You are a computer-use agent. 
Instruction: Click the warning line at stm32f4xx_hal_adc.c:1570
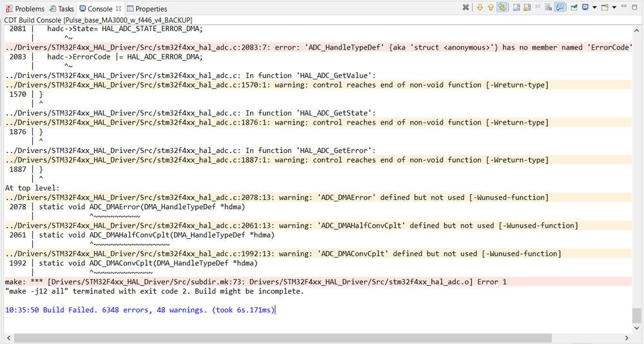(318, 85)
